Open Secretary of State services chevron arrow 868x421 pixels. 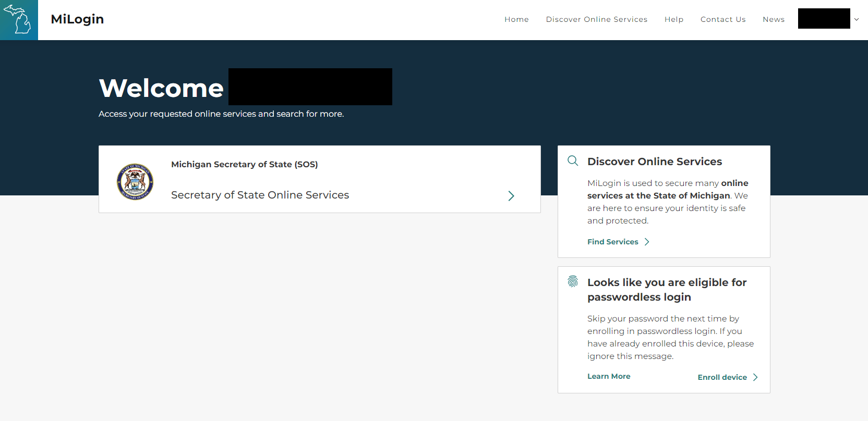511,196
